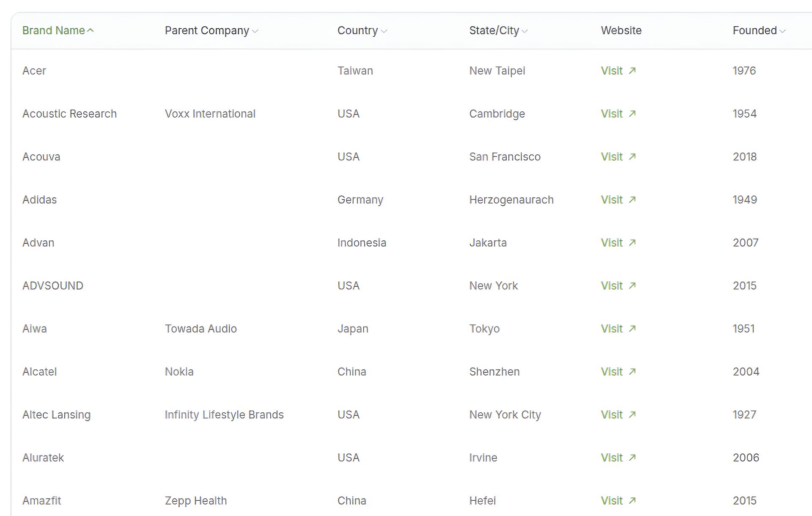Click the arrow icon beside Aiwa's Visit
Viewport: 812px width, 516px height.
click(x=632, y=329)
